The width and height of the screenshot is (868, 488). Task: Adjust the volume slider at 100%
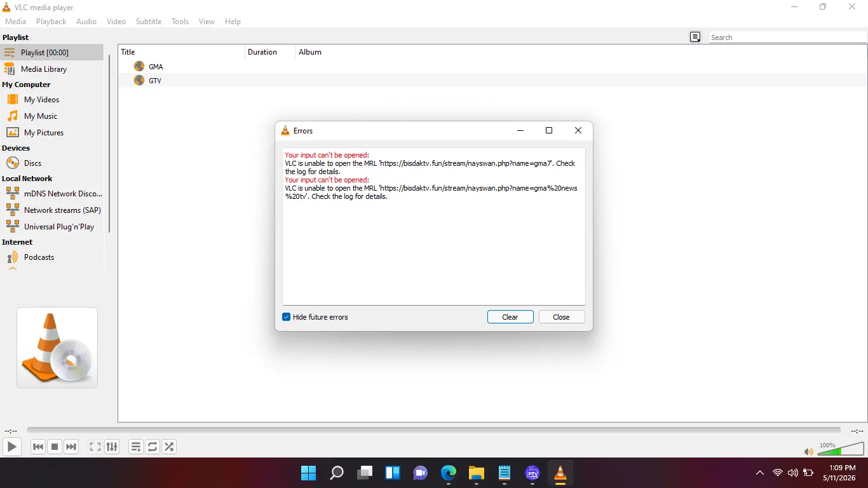[x=840, y=449]
